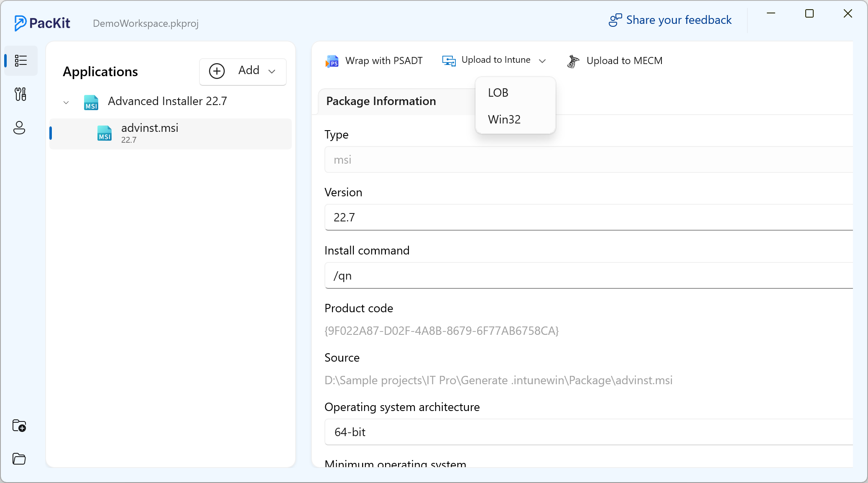The width and height of the screenshot is (868, 483).
Task: Click the Source path text
Action: pyautogui.click(x=498, y=380)
